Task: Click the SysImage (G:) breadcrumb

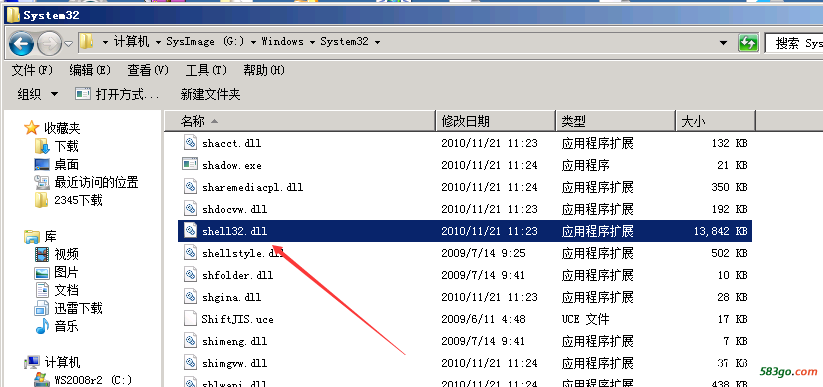Action: 205,41
